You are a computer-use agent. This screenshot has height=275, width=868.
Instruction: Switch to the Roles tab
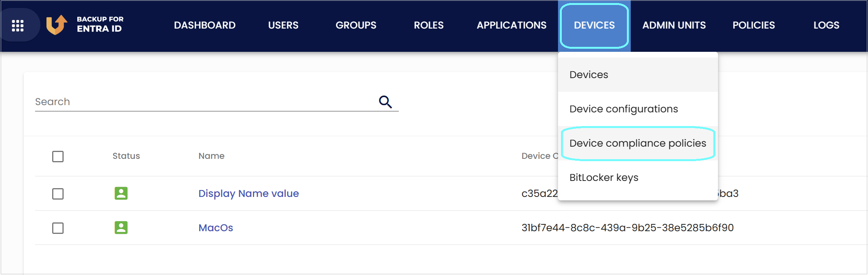click(429, 25)
